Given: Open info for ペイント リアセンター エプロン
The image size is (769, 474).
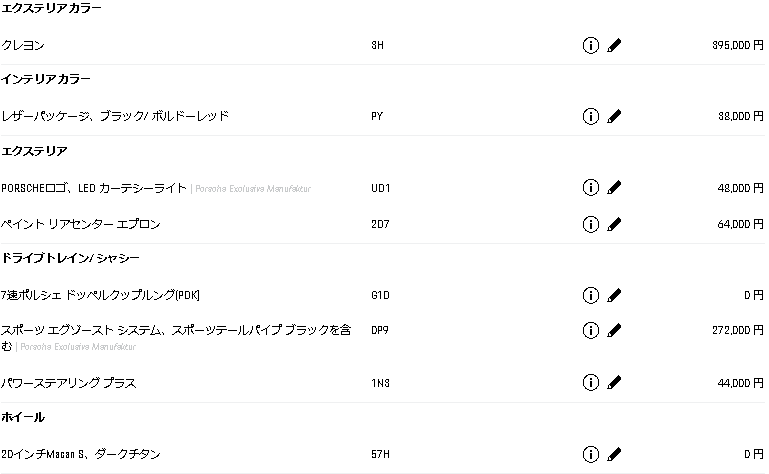Looking at the screenshot, I should point(590,224).
